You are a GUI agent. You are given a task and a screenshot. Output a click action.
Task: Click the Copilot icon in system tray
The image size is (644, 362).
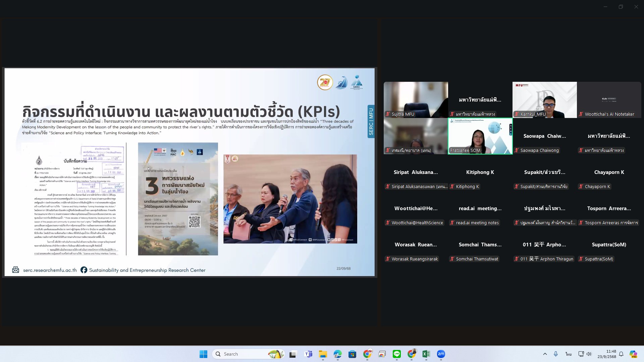[x=633, y=354]
